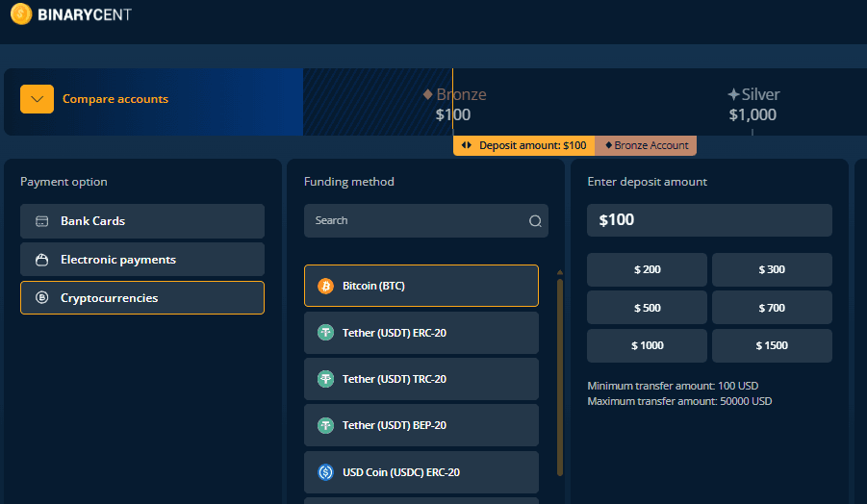Select Tether (USDT) BEP-20 method
The width and height of the screenshot is (867, 504).
tap(421, 425)
